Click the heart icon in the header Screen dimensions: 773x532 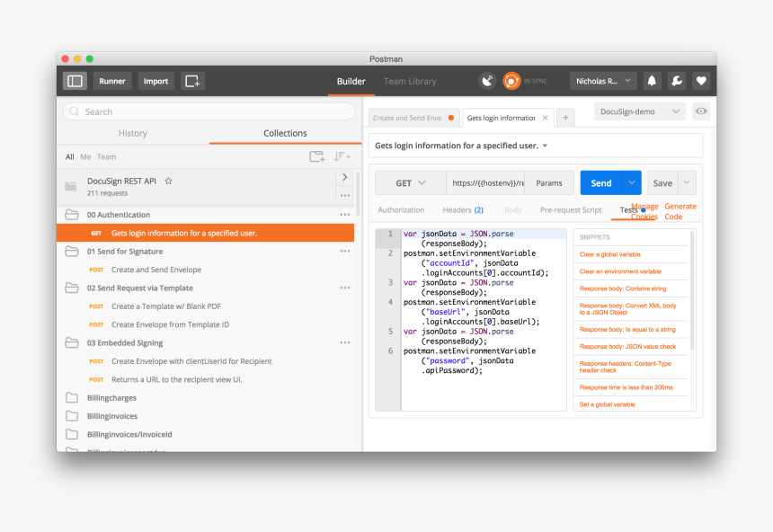701,81
